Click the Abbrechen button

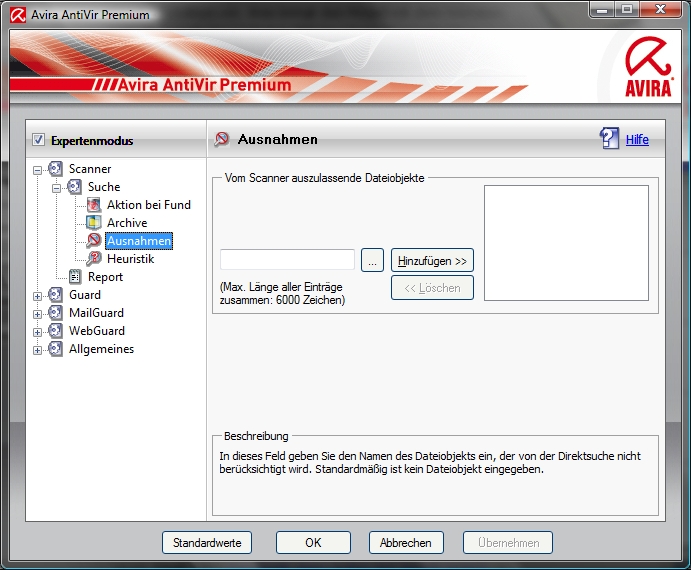[406, 543]
